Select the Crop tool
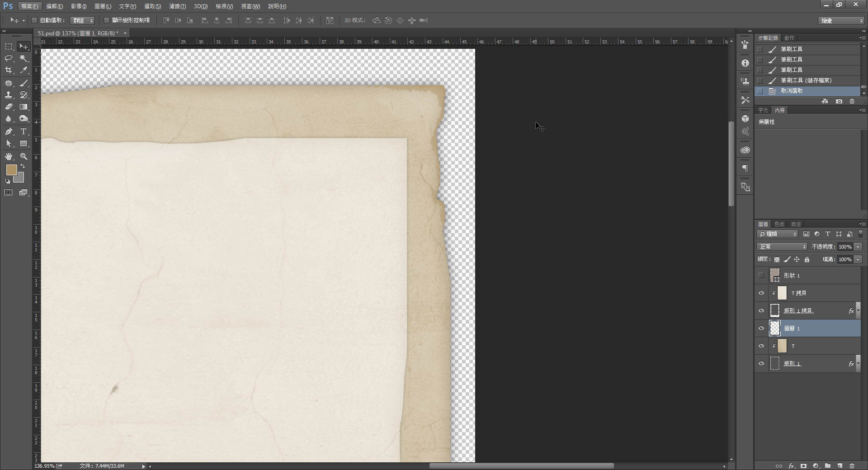This screenshot has width=868, height=470. click(x=9, y=70)
